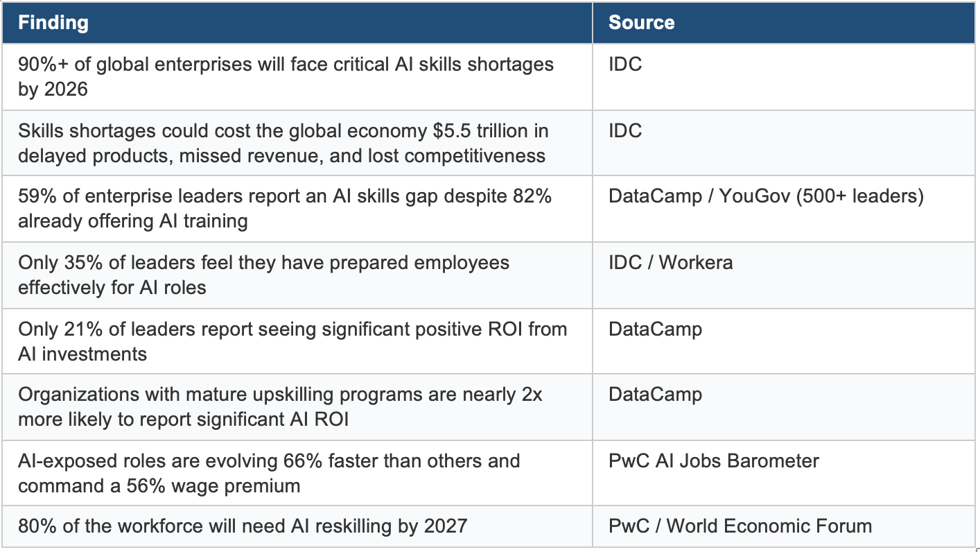Select the 59% enterprise leaders skills gap cell
Screen dimensions: 980x552
point(284,209)
